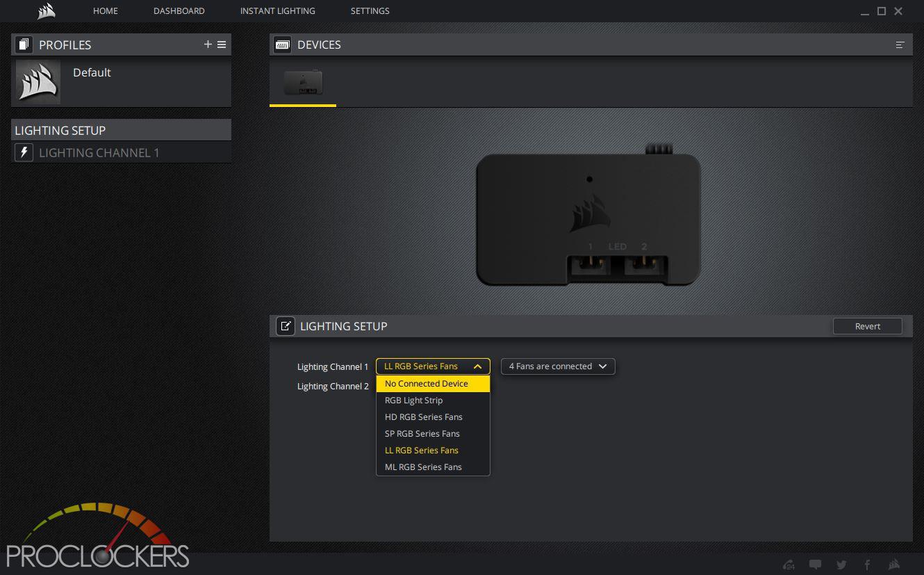Image resolution: width=924 pixels, height=575 pixels.
Task: Open Corsair Twitter page icon
Action: click(x=841, y=565)
